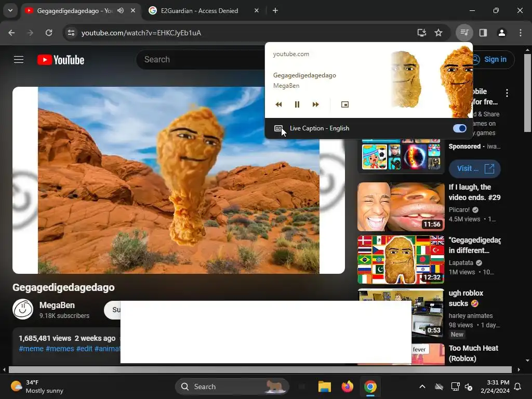This screenshot has height=399, width=532.
Task: Bookmark this page with the star
Action: pyautogui.click(x=438, y=33)
